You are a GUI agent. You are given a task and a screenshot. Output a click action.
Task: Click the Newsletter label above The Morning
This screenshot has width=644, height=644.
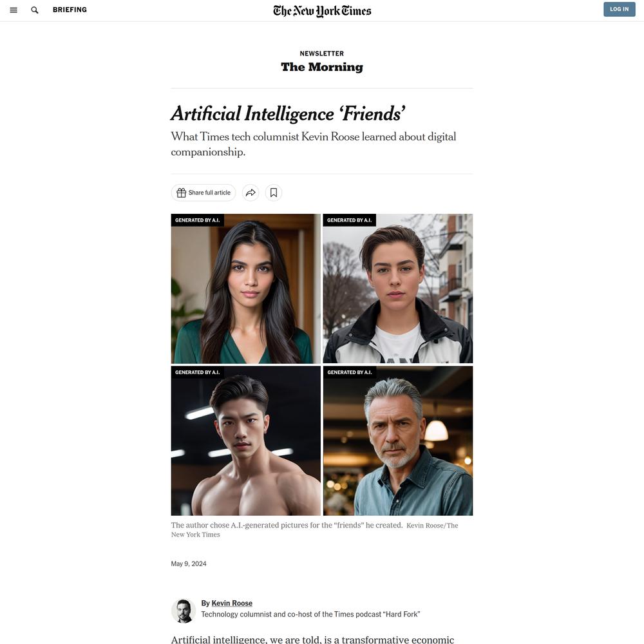point(321,53)
